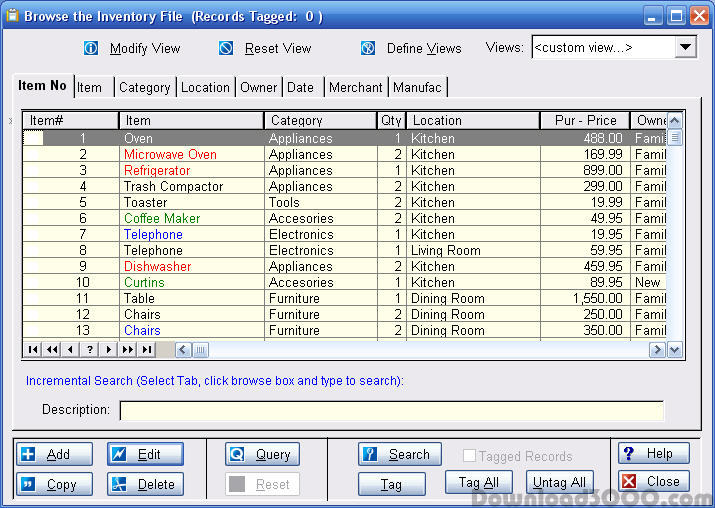The image size is (715, 508).
Task: Select the row marker for Toaster
Action: pyautogui.click(x=34, y=202)
